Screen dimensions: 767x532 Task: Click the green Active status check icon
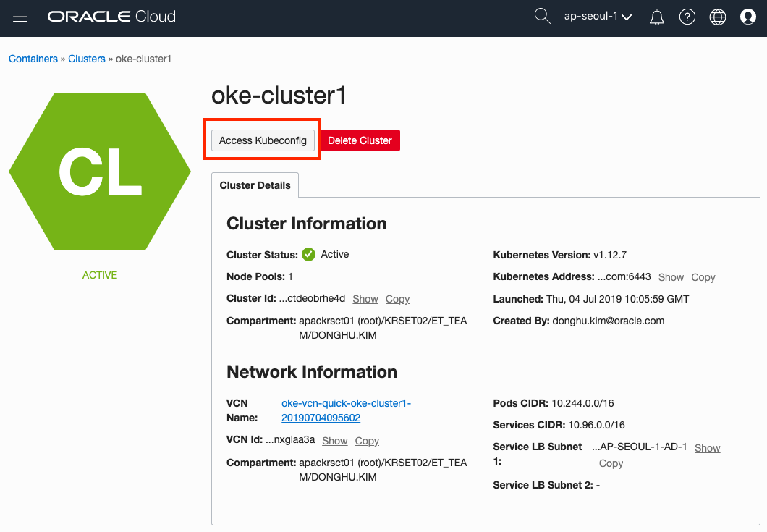309,255
